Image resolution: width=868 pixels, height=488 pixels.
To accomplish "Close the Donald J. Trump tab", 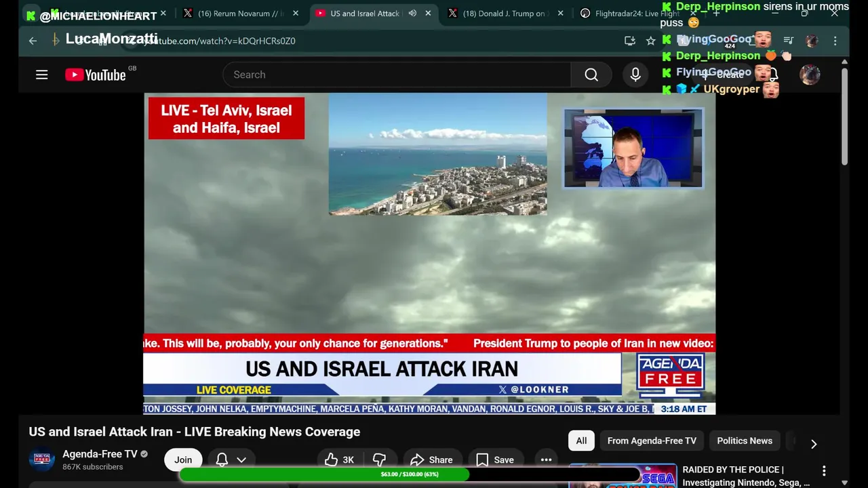I will click(x=560, y=14).
